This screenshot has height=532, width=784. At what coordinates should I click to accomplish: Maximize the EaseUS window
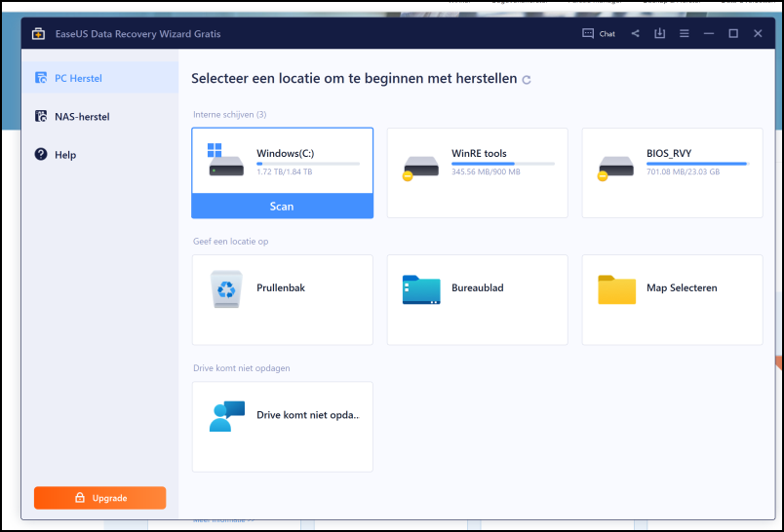pyautogui.click(x=733, y=33)
